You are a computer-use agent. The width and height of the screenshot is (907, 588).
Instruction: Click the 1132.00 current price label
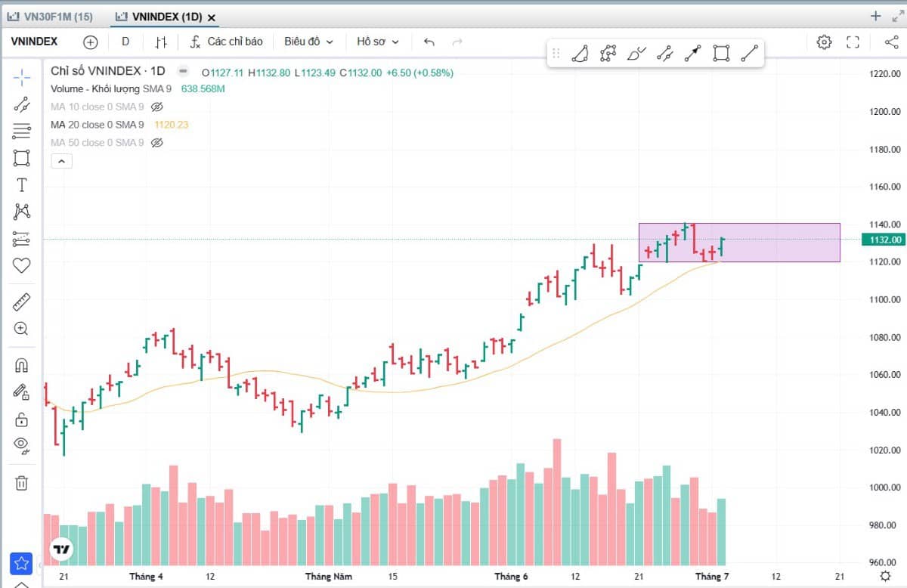(x=884, y=240)
